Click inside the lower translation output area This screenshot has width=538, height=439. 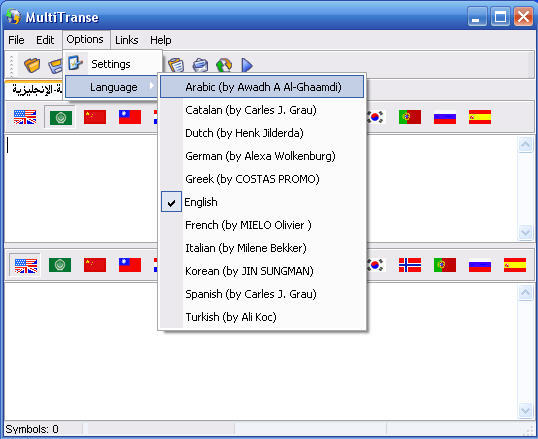(261, 350)
